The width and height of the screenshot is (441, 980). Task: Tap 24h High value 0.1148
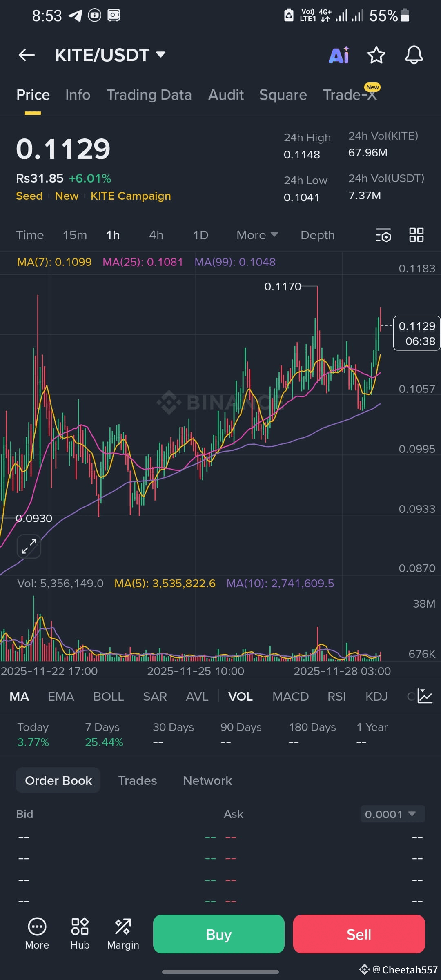pyautogui.click(x=302, y=154)
